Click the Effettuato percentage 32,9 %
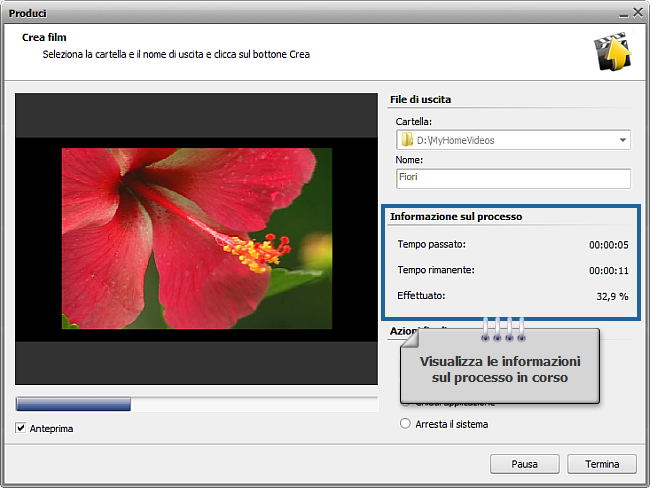Image resolution: width=650 pixels, height=488 pixels. coord(610,297)
